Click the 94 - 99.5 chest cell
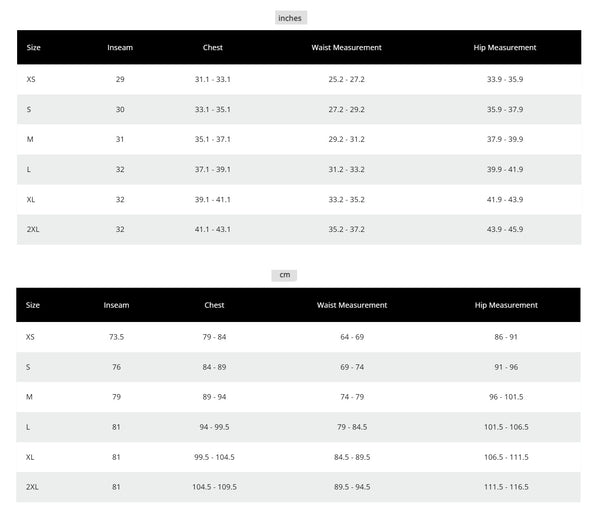Image resolution: width=600 pixels, height=516 pixels. pos(214,427)
